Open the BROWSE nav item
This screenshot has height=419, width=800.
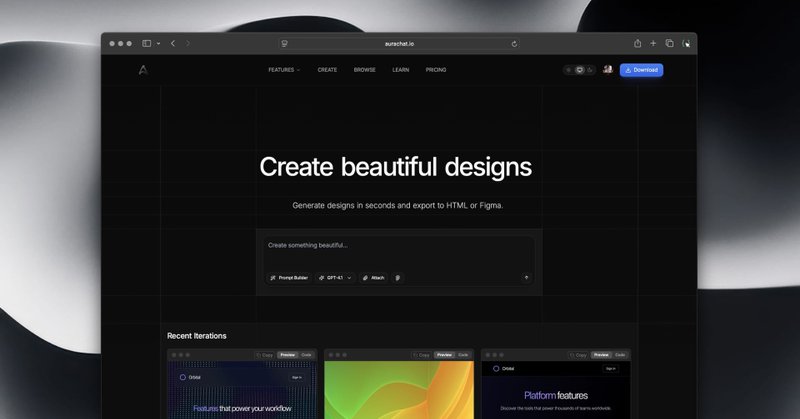(x=364, y=70)
